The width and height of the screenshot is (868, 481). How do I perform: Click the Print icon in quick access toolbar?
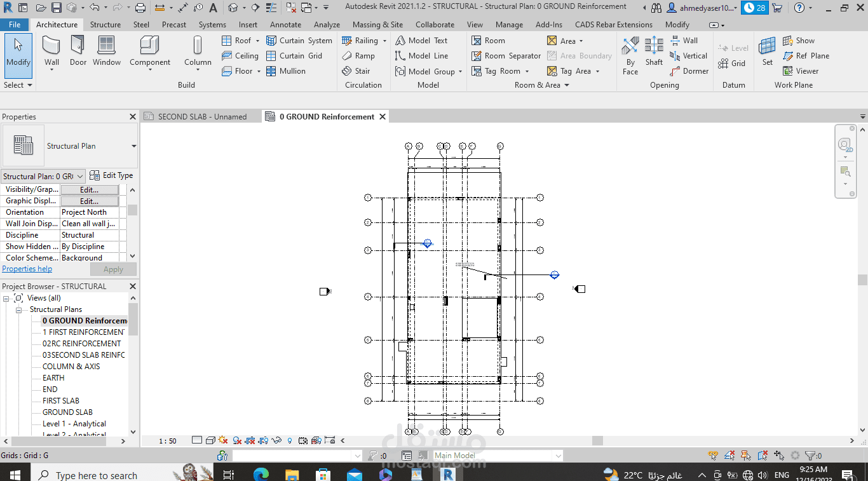(x=140, y=8)
